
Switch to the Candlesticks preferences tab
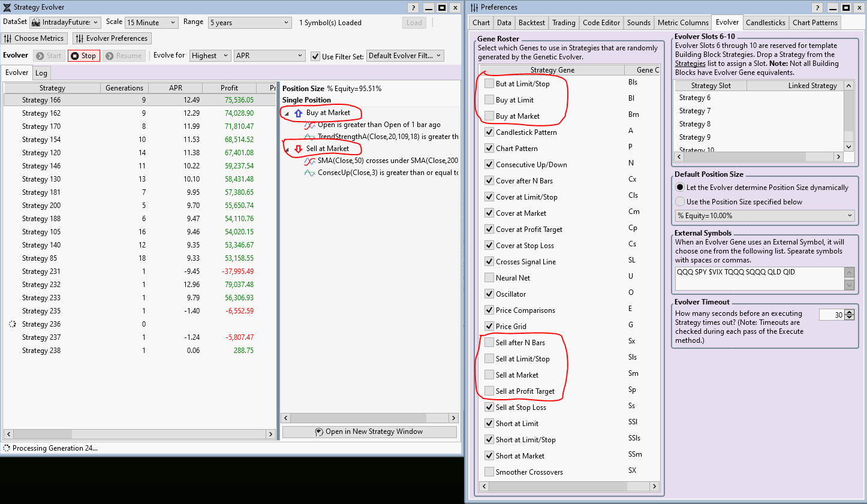point(765,23)
